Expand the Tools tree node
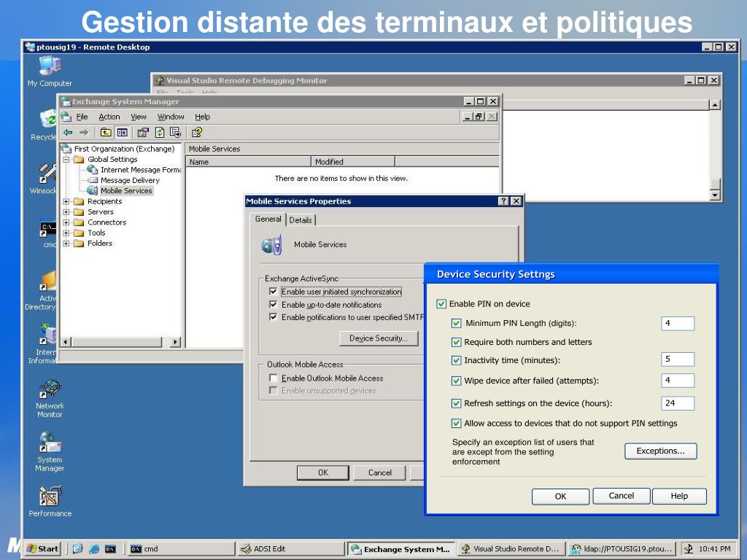The height and width of the screenshot is (560, 747). coord(66,233)
